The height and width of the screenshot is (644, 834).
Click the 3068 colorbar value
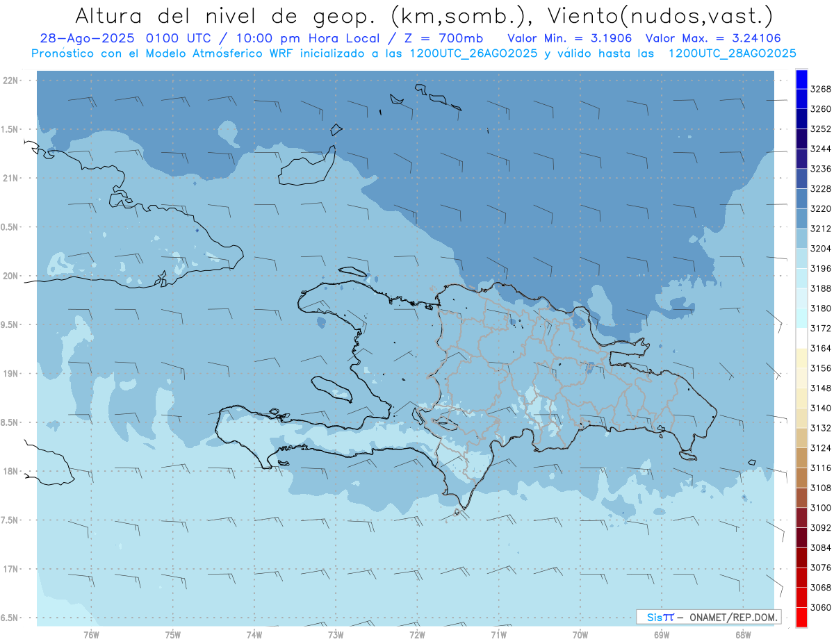[821, 588]
